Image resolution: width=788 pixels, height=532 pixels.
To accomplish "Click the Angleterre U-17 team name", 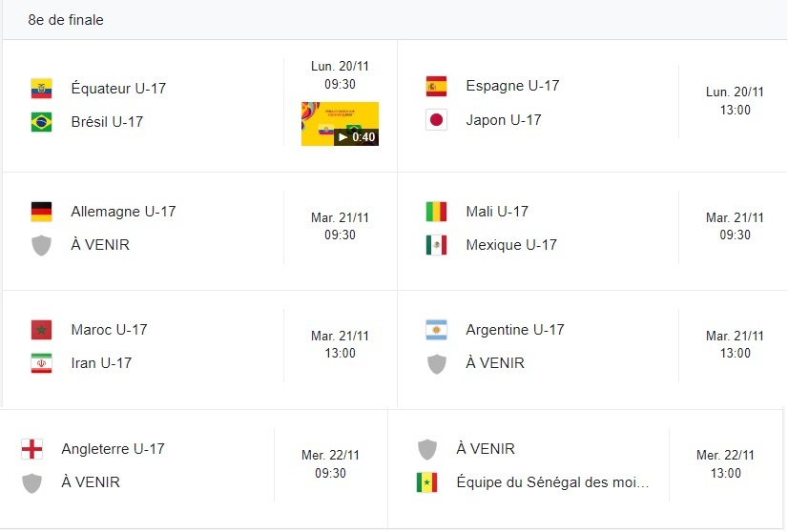I will pos(113,449).
